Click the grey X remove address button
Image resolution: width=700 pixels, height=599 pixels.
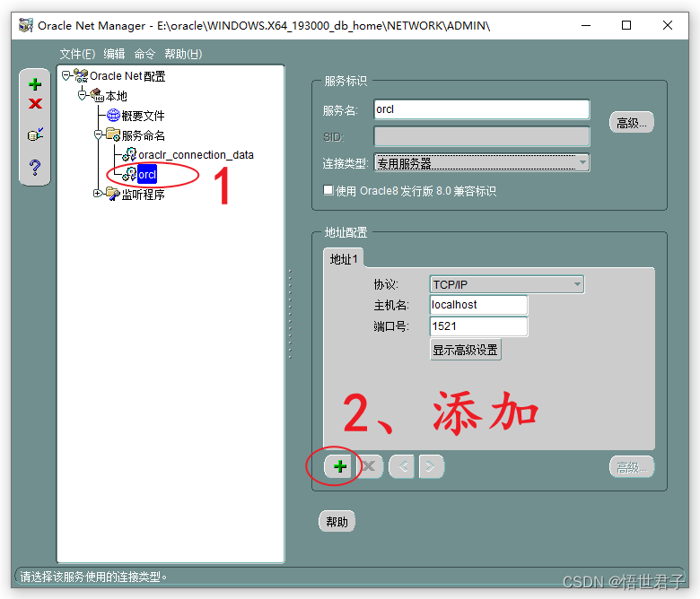click(369, 466)
